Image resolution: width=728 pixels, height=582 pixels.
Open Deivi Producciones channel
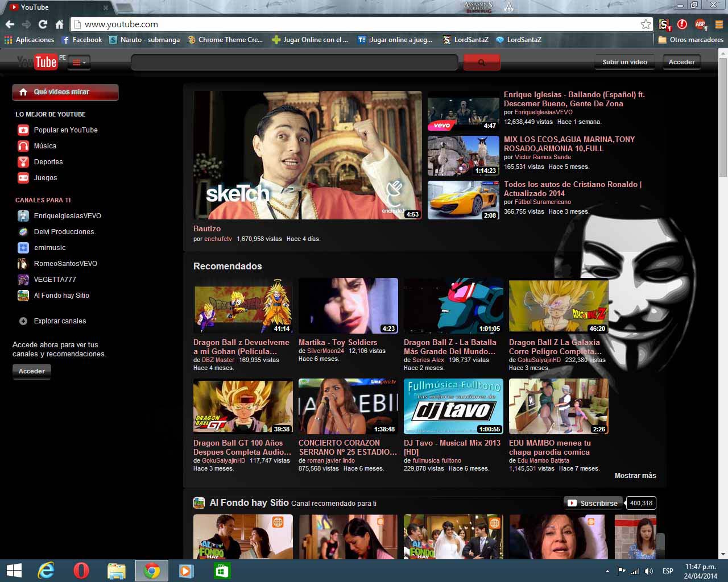[x=57, y=232]
